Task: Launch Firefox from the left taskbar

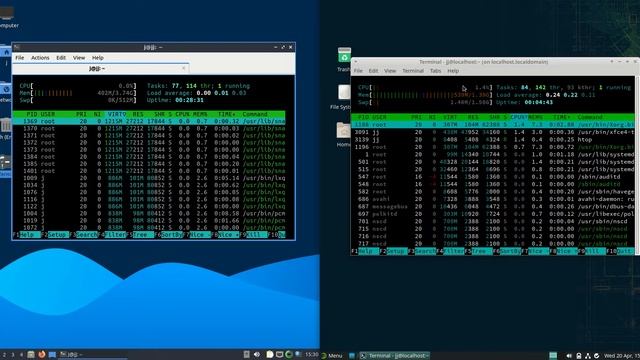Action: (41, 354)
